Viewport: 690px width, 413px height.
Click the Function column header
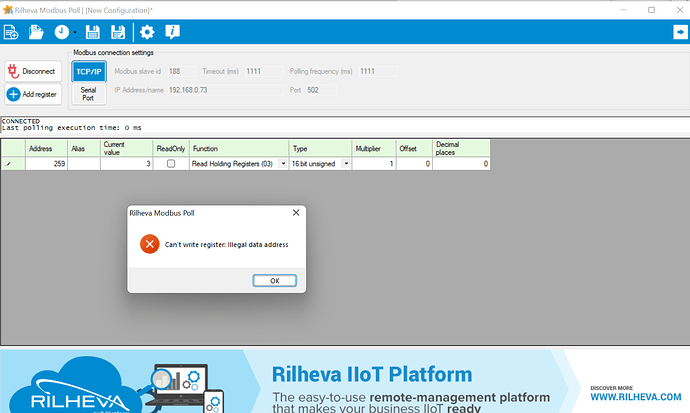pyautogui.click(x=239, y=149)
